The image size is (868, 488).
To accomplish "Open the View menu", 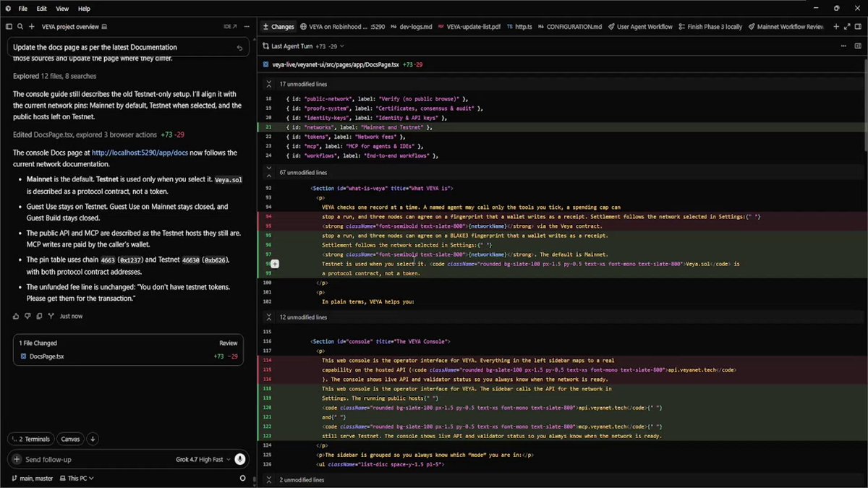I will [62, 9].
